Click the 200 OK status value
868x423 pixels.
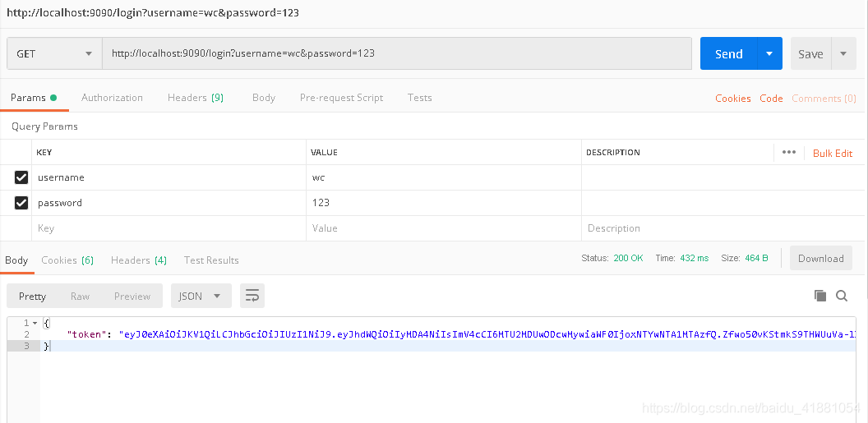click(628, 258)
